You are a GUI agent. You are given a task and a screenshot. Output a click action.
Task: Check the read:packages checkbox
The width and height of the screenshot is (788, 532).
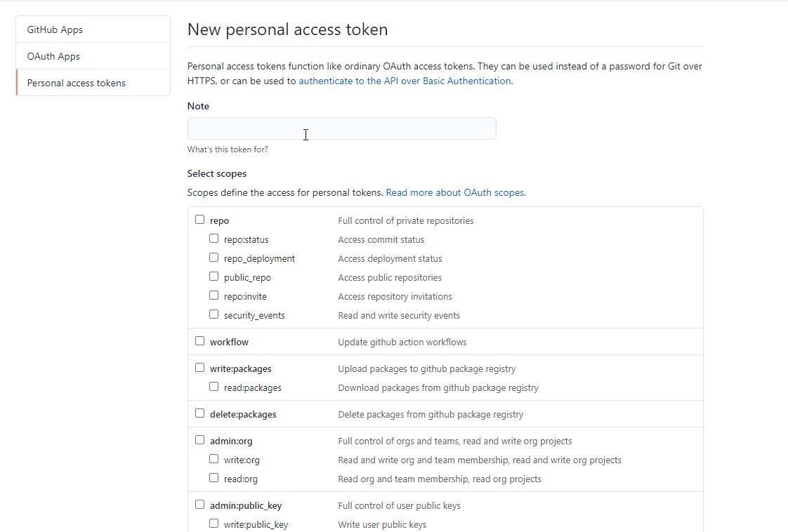coord(214,387)
